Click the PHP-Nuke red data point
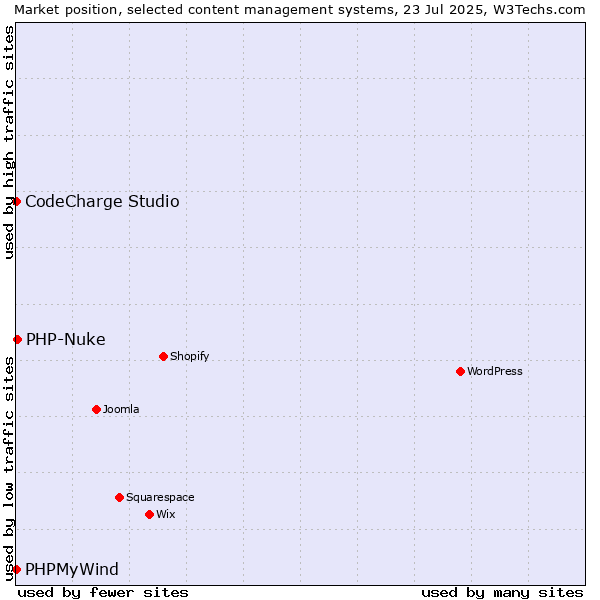This screenshot has height=600, width=600. pos(18,339)
